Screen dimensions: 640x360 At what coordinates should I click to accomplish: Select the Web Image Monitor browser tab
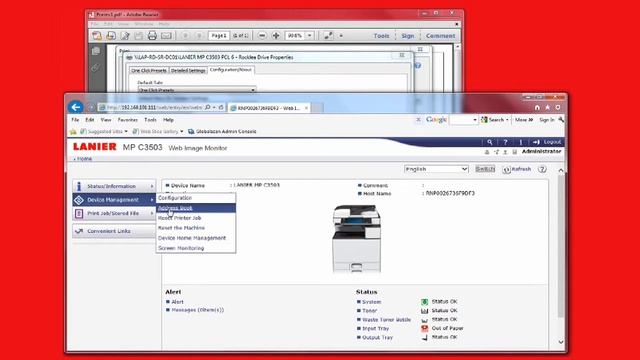point(268,108)
